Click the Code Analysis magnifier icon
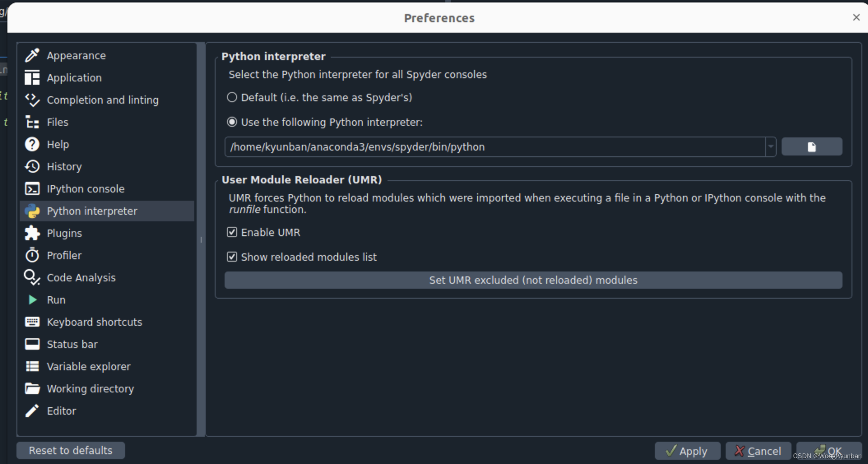868x464 pixels. [x=32, y=277]
